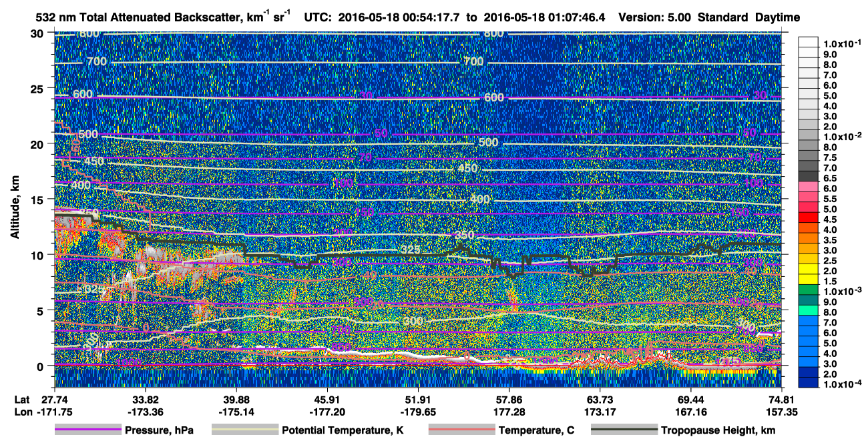Click the 'Standard Daytime' text in the title
The height and width of the screenshot is (445, 868).
[749, 17]
